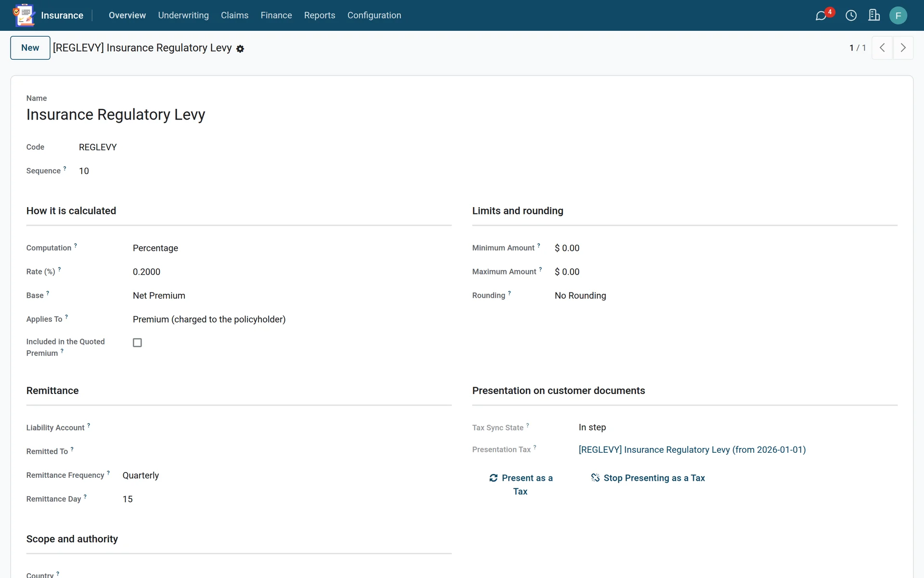Screen dimensions: 924x578
Task: Open the Presentation Tax REGLEVY link
Action: click(x=692, y=449)
